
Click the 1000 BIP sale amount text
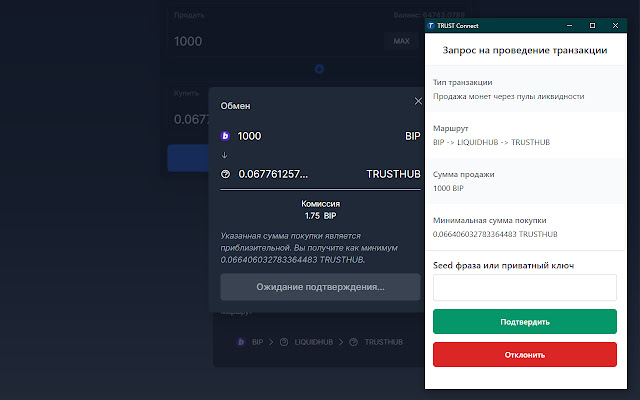[x=448, y=188]
